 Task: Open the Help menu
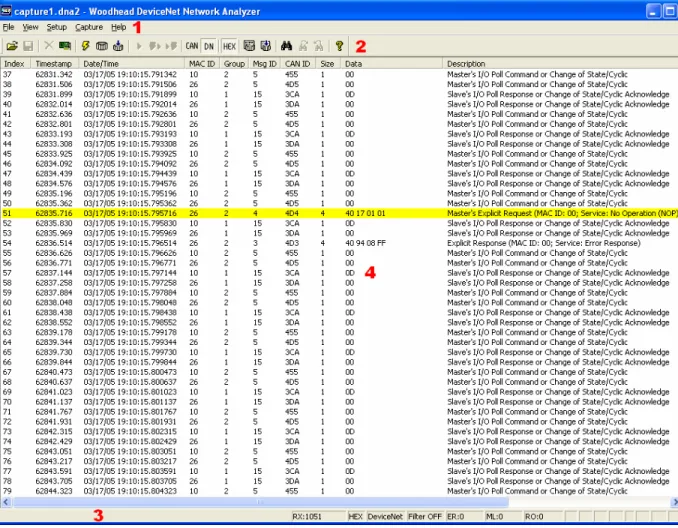click(x=118, y=27)
